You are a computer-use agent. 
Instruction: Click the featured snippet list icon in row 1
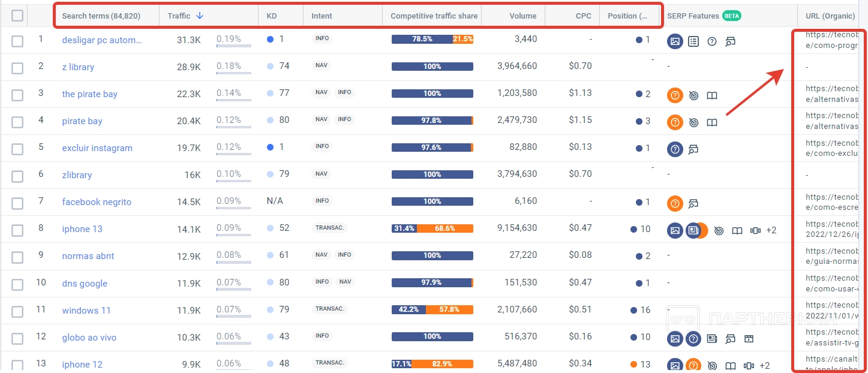(693, 41)
